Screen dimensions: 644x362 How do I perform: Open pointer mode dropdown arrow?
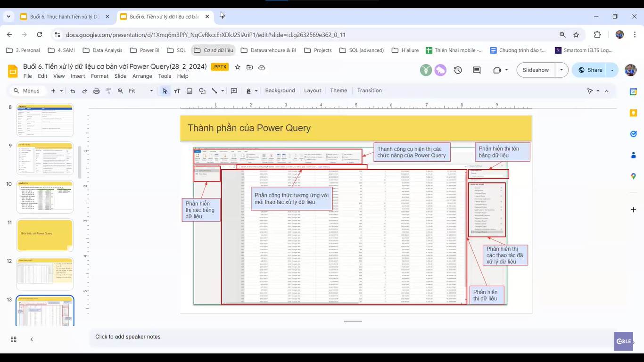[x=598, y=91]
